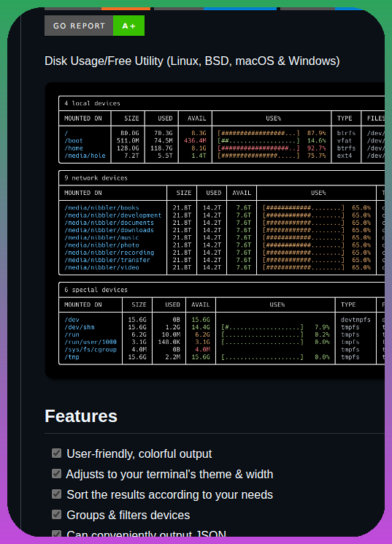Toggle 'User-friendly, colorful output' checkbox
This screenshot has height=544, width=392.
(56, 453)
